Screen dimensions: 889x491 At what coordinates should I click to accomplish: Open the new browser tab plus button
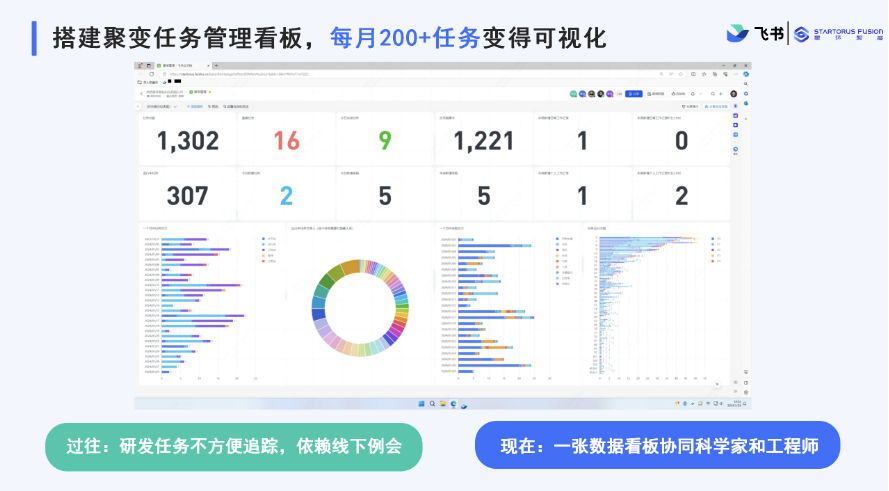[x=219, y=65]
